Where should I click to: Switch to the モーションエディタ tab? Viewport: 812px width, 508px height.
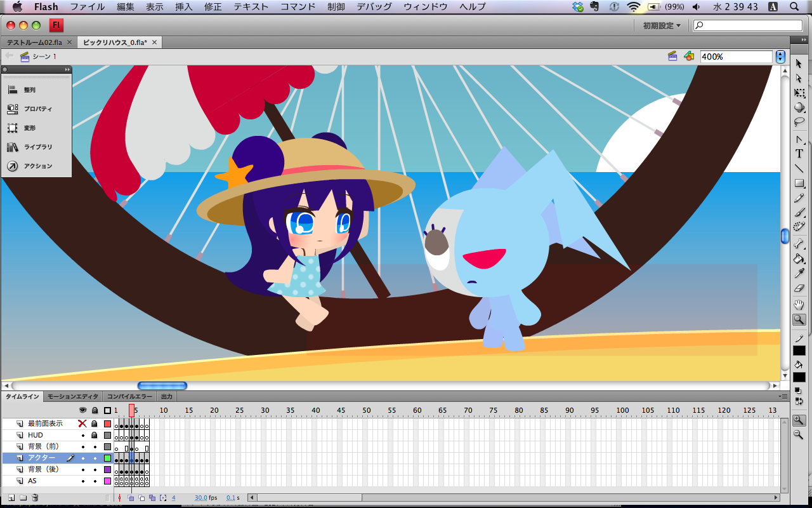pos(73,397)
